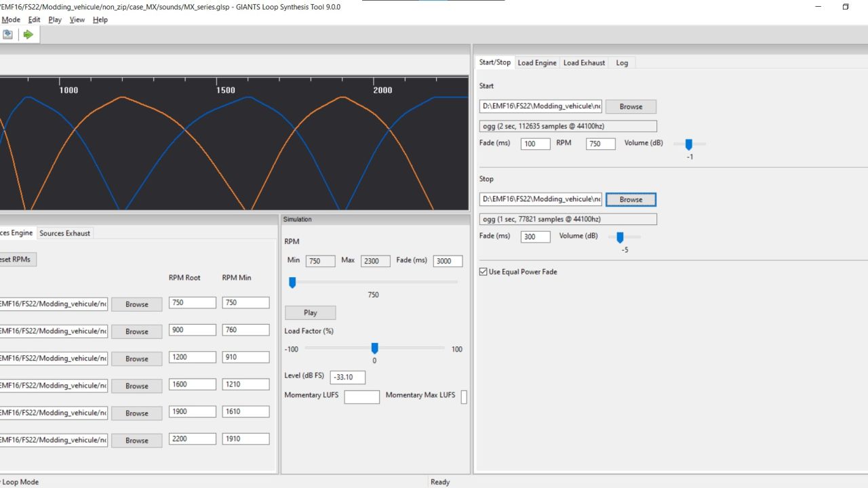Click the Momentary LUFS field
Viewport: 868px width, 488px height.
[x=362, y=397]
